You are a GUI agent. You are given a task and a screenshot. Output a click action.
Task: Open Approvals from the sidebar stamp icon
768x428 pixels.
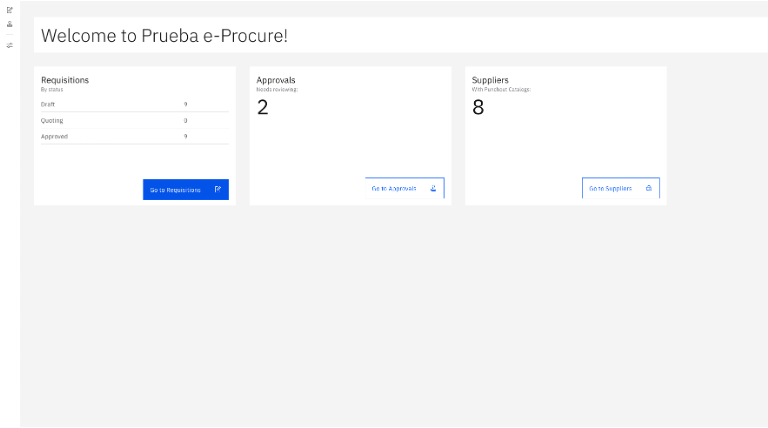click(x=10, y=24)
